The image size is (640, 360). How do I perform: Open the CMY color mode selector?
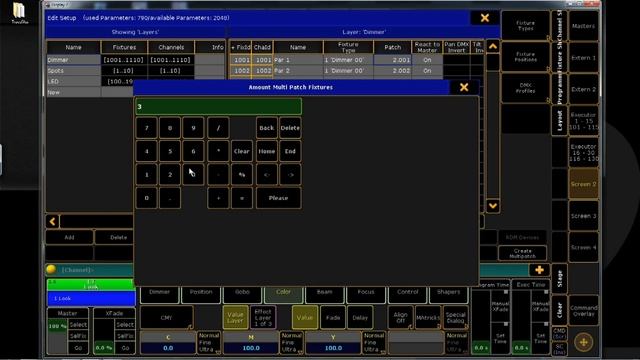(167, 317)
